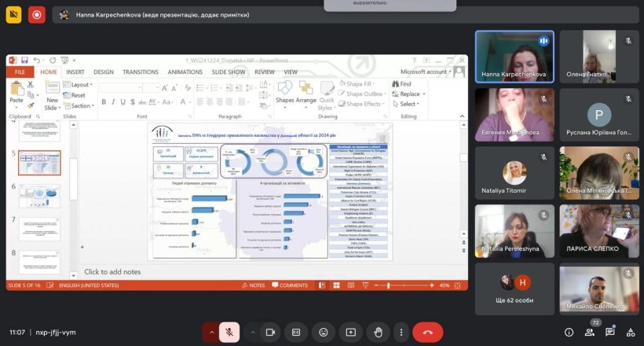Open audio settings arrow beside the microphone
The image size is (644, 346).
point(211,332)
